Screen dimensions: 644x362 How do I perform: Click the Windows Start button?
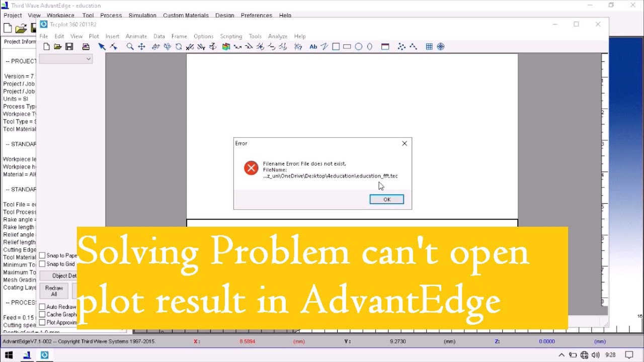pos(9,355)
